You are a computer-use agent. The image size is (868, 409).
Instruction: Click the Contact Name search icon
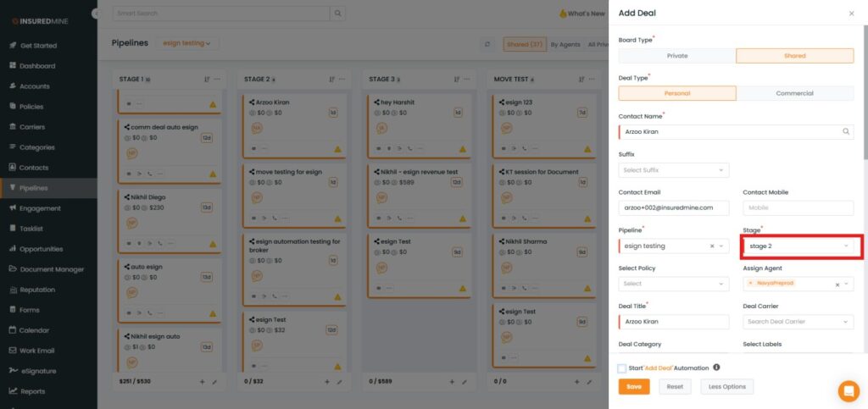coord(845,132)
